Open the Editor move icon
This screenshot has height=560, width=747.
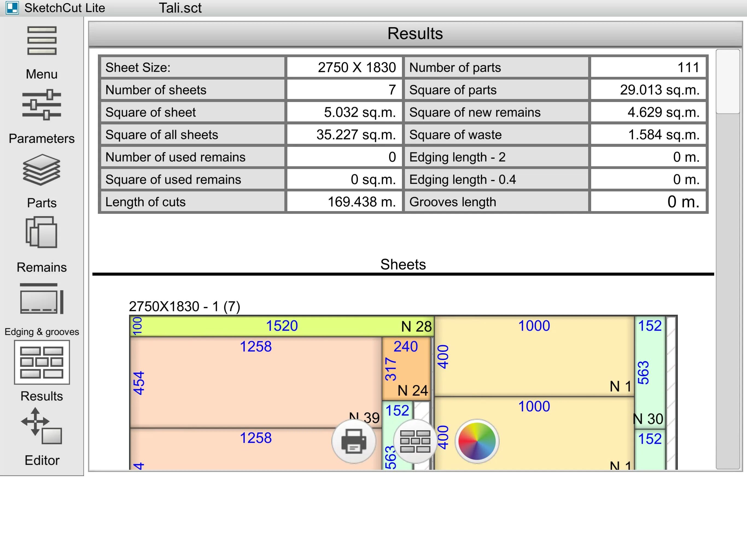coord(42,426)
